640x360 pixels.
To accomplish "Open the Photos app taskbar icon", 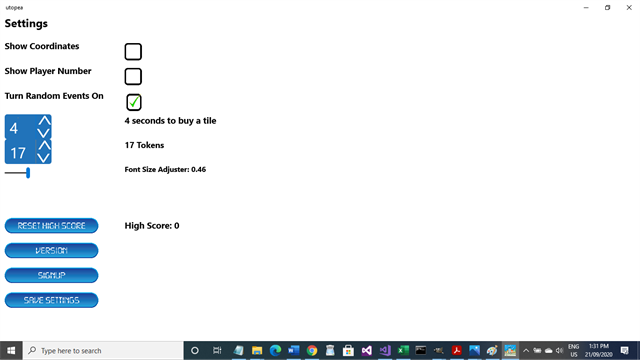I will [474, 351].
